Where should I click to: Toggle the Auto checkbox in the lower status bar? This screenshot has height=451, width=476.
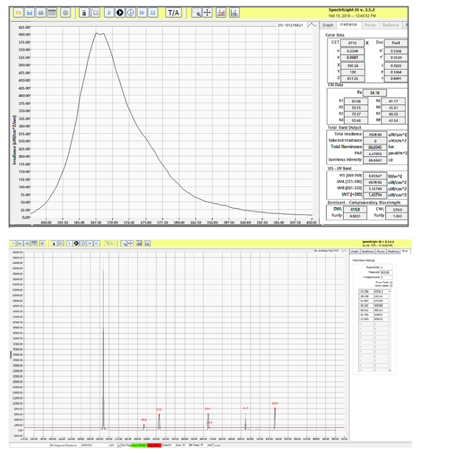tap(213, 445)
